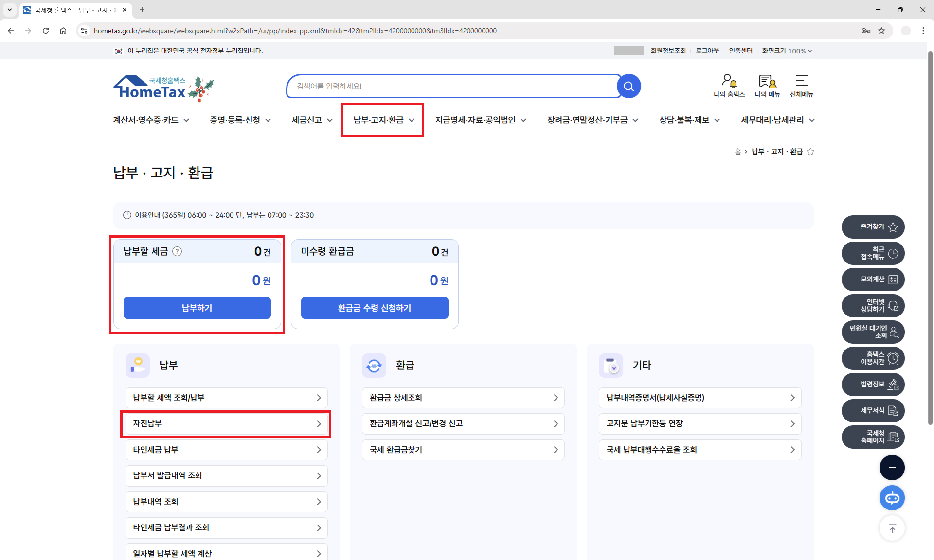
Task: Open 화면크기 100% dropdown
Action: pyautogui.click(x=787, y=51)
